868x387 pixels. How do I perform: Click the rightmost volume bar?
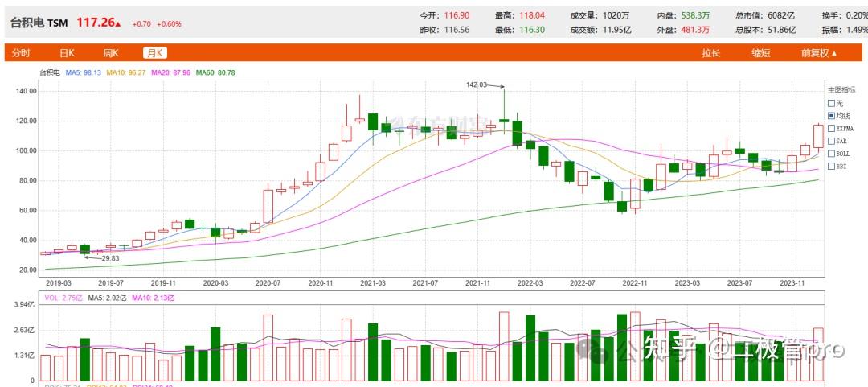[x=818, y=354]
